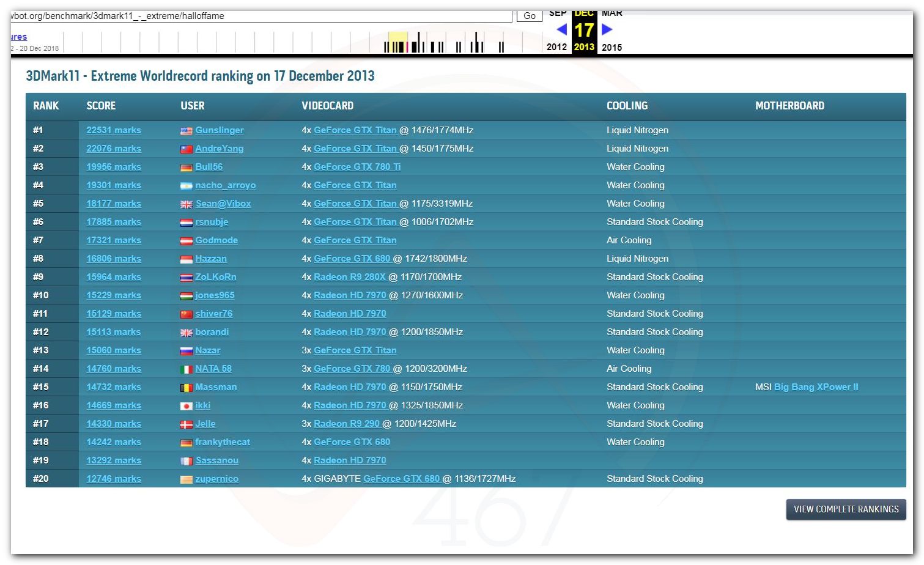
Task: Open GeForce GTX 780 Ti videocard link
Action: (x=357, y=167)
